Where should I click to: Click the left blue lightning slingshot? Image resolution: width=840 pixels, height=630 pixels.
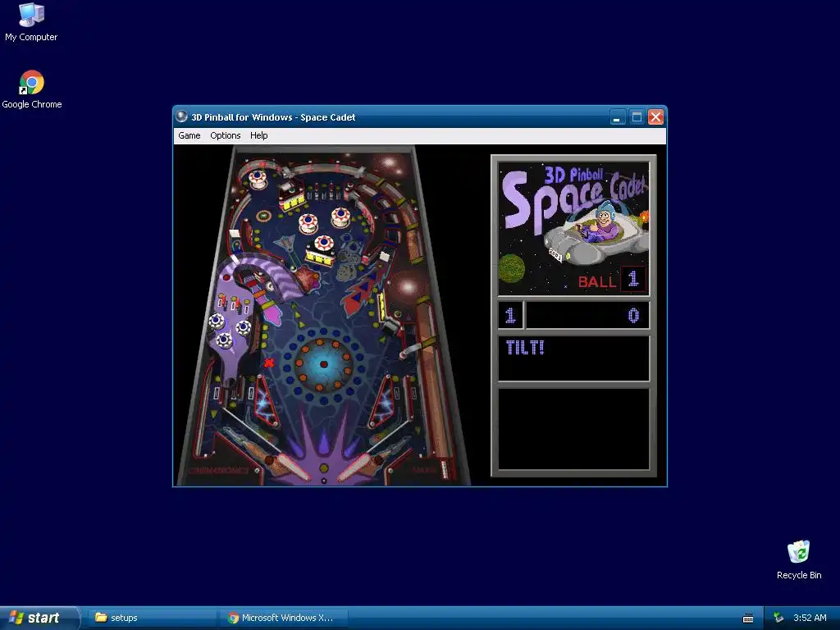point(267,403)
